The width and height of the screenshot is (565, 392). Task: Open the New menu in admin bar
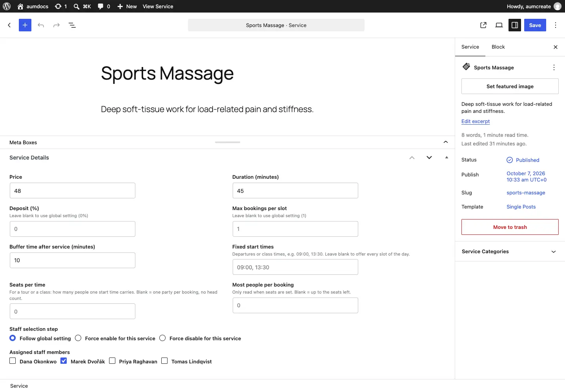coord(127,6)
